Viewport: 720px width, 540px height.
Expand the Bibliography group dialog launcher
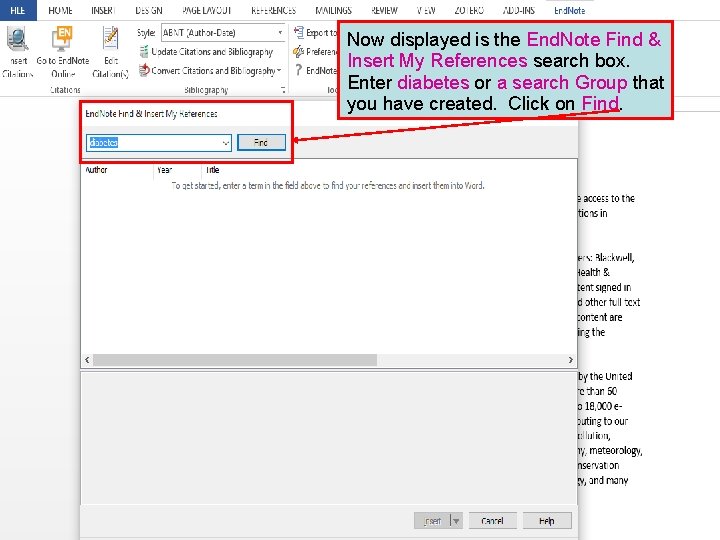283,90
